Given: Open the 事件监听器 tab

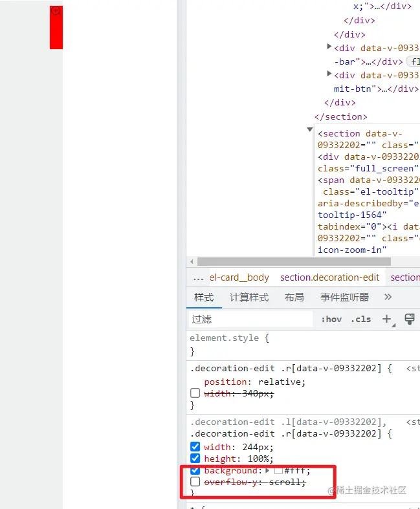Looking at the screenshot, I should 345,297.
